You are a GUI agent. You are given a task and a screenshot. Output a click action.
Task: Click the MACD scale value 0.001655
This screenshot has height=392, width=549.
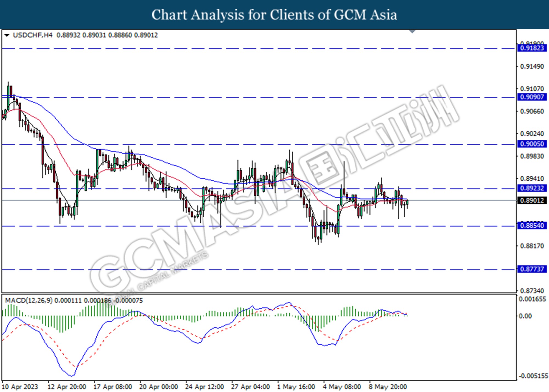[533, 299]
